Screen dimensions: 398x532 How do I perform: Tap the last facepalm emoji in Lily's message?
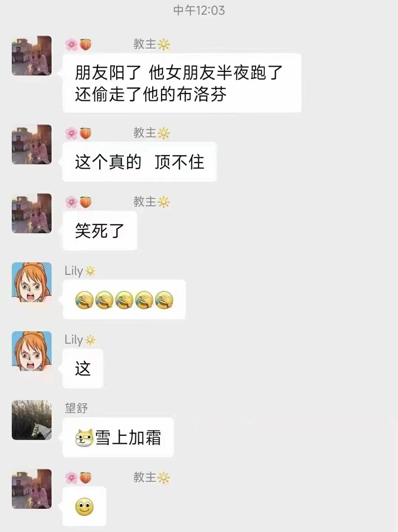164,300
